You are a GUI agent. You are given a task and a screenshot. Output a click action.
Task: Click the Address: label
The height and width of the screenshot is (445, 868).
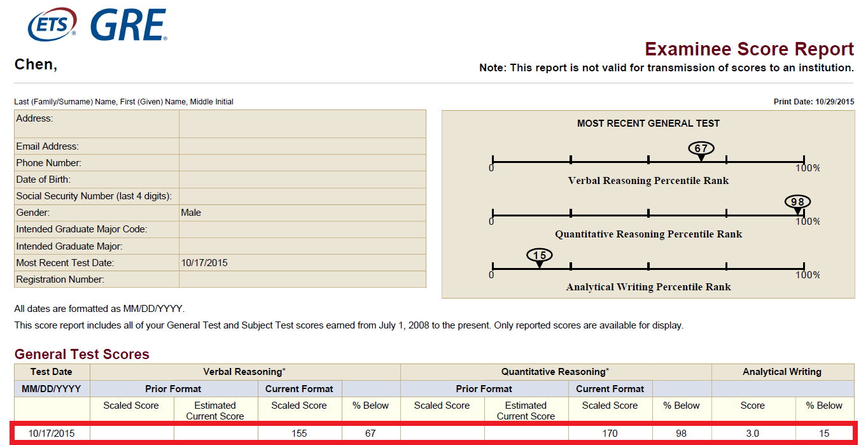(34, 118)
